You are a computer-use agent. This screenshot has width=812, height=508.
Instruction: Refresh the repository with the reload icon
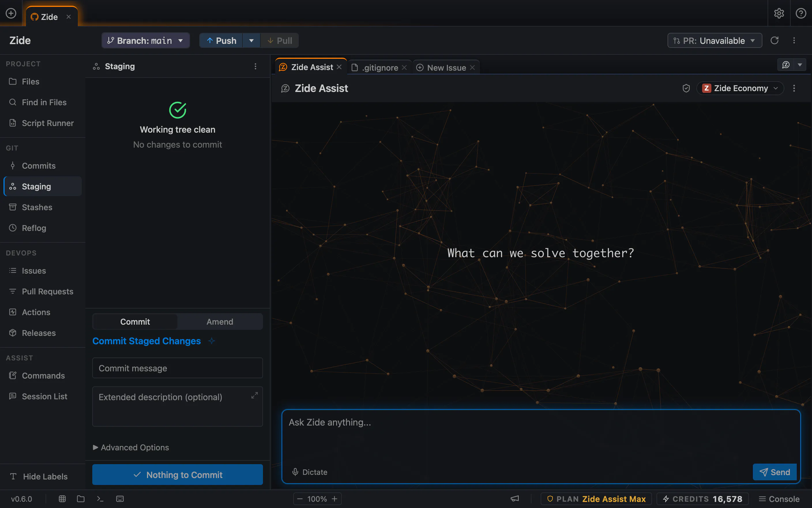click(x=775, y=40)
